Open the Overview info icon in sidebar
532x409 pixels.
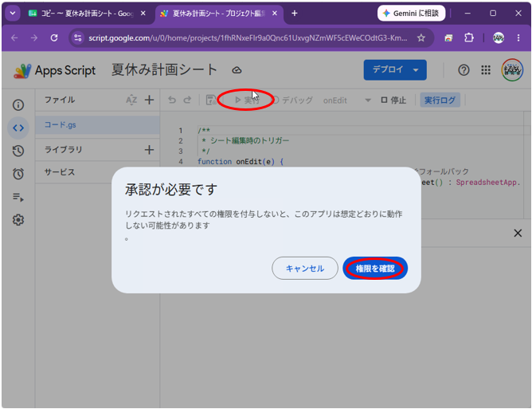pyautogui.click(x=18, y=105)
